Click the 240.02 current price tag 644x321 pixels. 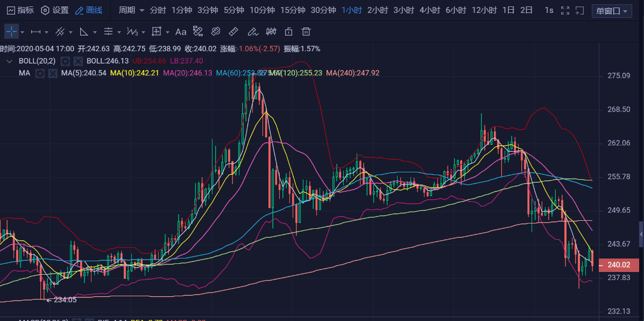[x=619, y=266]
